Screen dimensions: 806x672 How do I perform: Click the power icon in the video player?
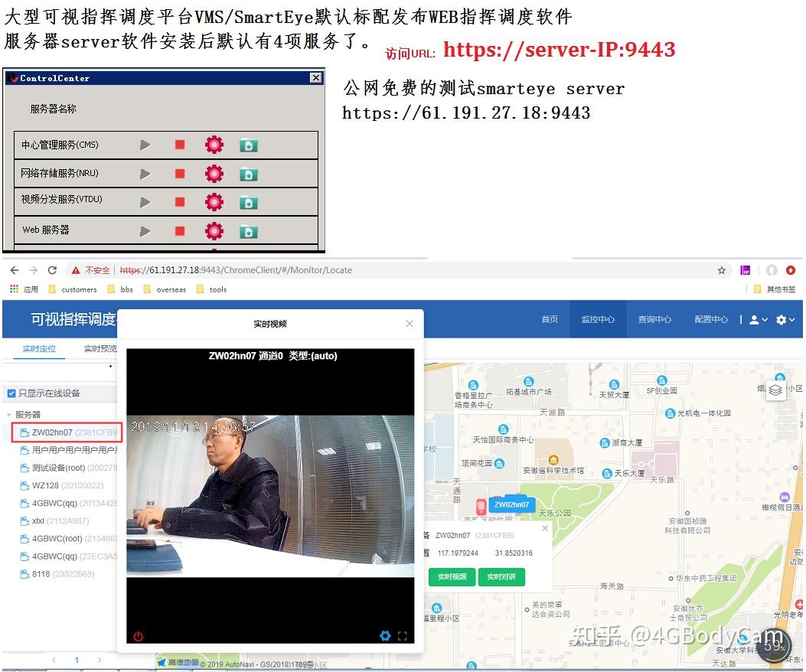[x=137, y=635]
